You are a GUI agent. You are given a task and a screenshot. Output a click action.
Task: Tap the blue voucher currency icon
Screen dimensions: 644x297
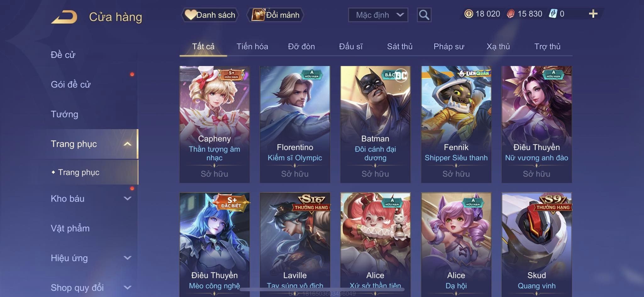tap(553, 14)
